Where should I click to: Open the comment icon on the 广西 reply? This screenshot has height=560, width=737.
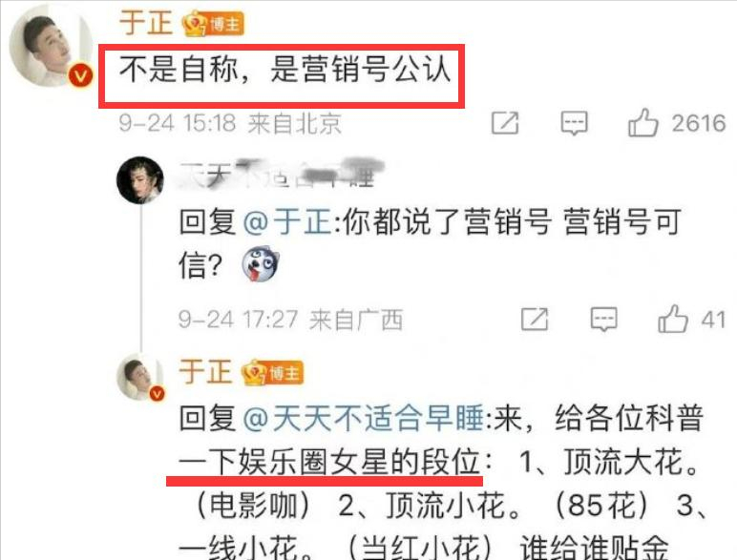pos(604,320)
